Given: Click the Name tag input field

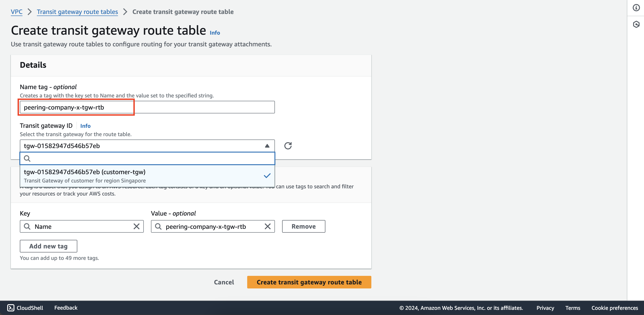Looking at the screenshot, I should coord(147,107).
